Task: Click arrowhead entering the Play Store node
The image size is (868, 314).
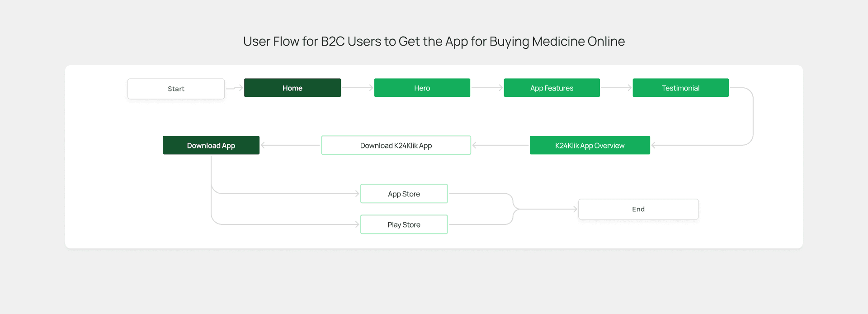Action: [357, 224]
